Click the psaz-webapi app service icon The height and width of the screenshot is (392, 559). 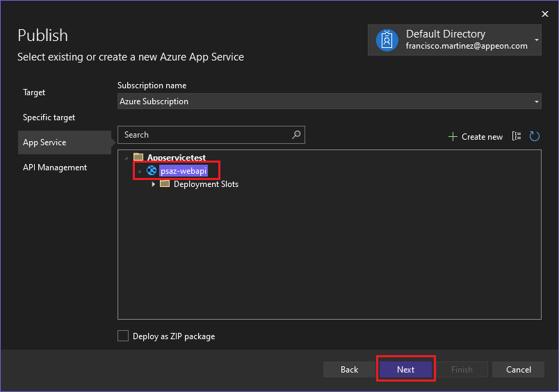pos(152,171)
